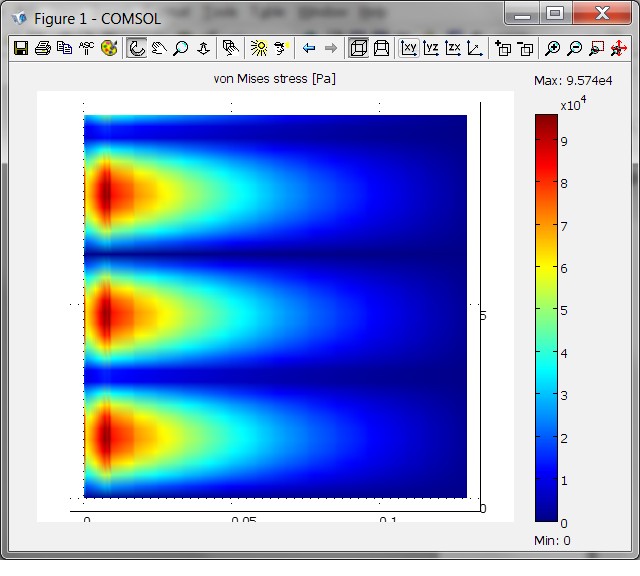This screenshot has height=576, width=640.
Task: Switch to the yz plane view
Action: tap(431, 48)
